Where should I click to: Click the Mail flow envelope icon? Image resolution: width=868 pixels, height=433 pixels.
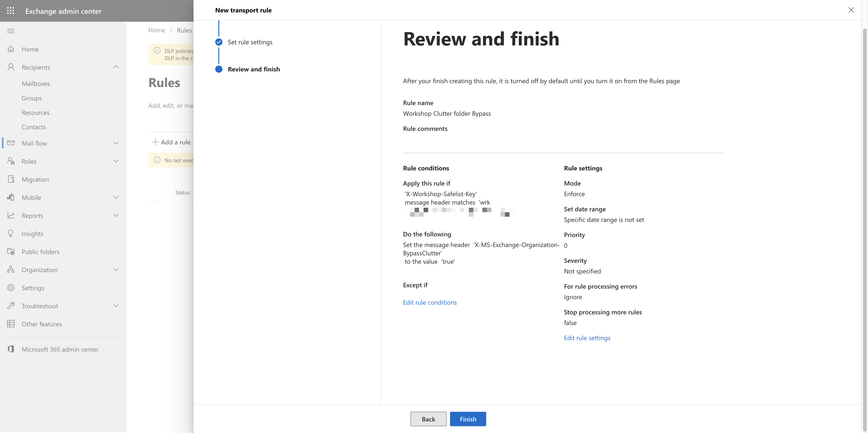tap(11, 143)
